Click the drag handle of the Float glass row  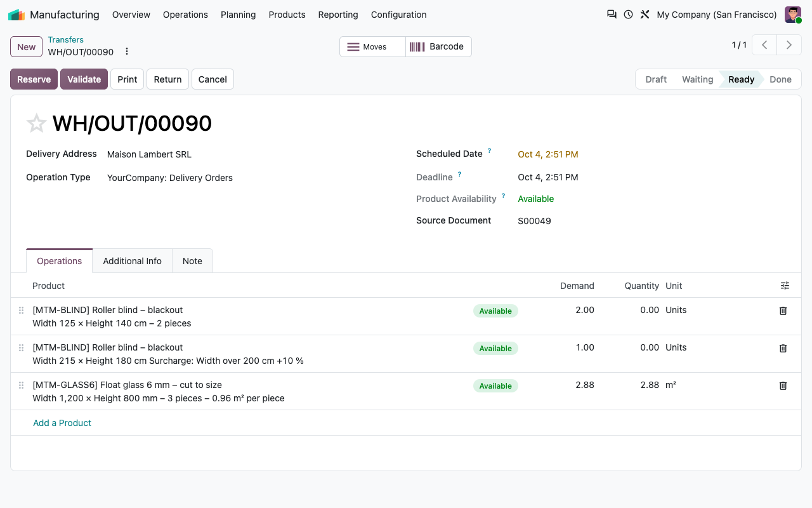[x=21, y=385]
